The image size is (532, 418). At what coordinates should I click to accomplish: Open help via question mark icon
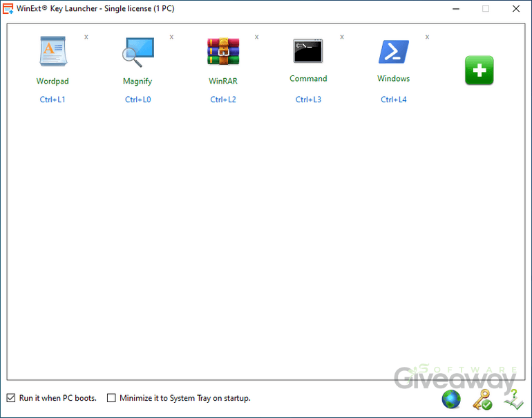513,399
